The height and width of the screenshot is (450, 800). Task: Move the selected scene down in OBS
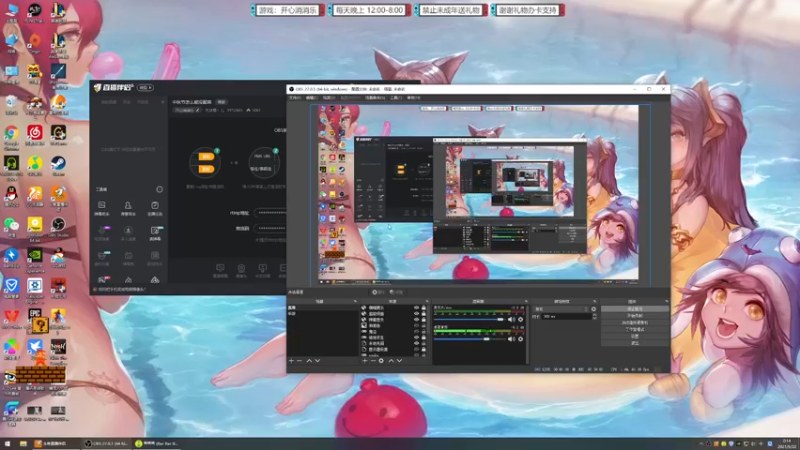(317, 361)
